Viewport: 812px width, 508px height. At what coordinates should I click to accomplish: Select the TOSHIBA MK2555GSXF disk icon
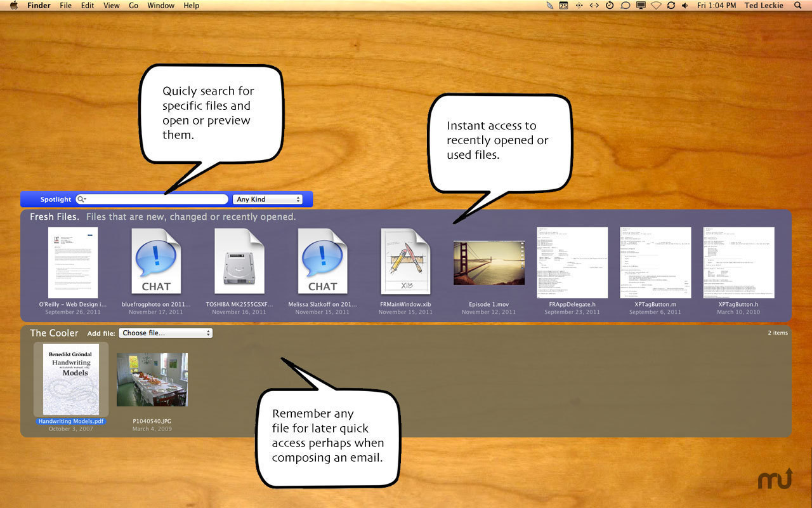[x=239, y=261]
